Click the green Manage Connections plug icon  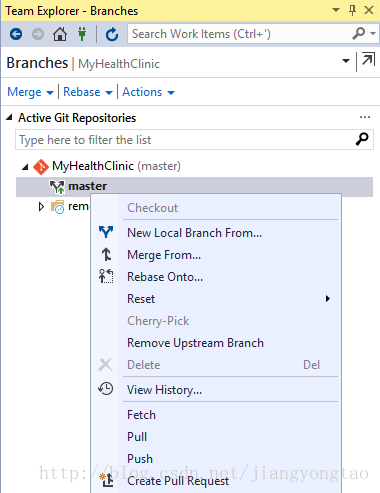pyautogui.click(x=82, y=34)
